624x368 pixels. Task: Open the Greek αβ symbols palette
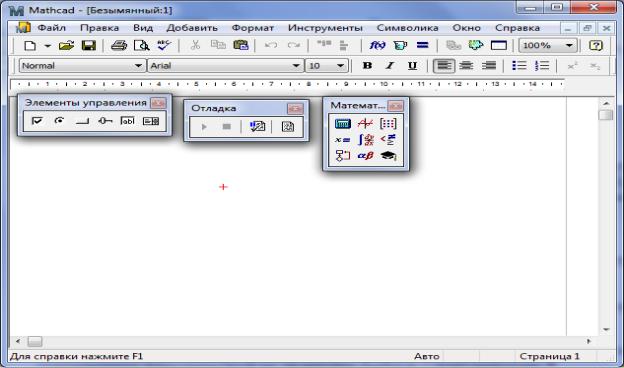365,156
